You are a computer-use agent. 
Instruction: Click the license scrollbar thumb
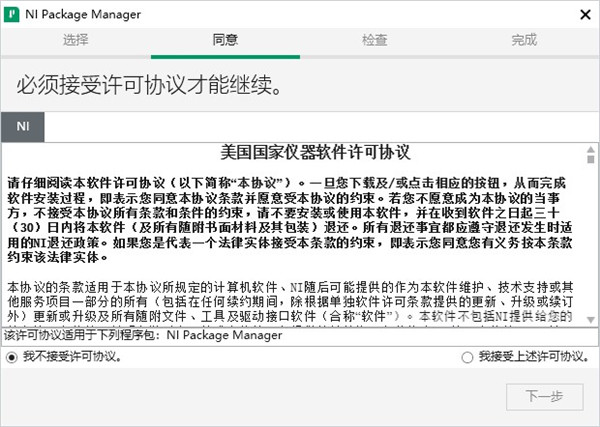tap(591, 159)
